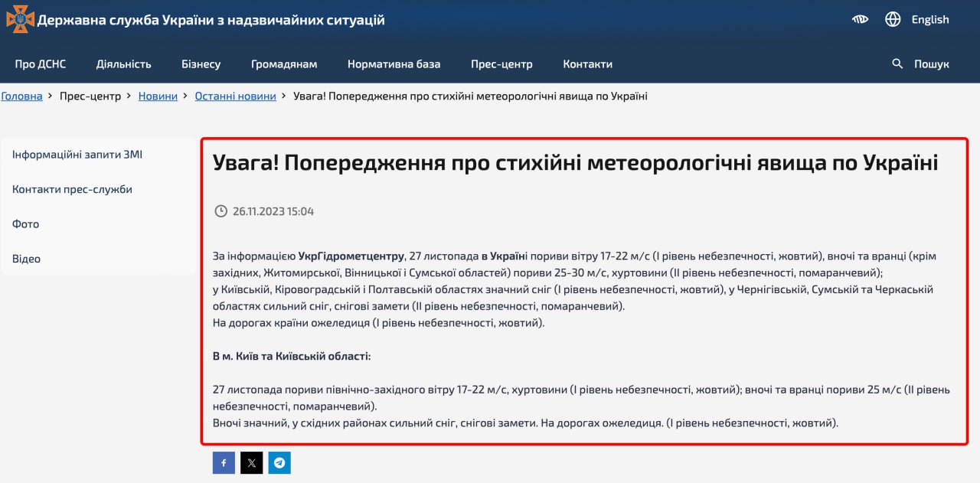
Task: Toggle the accessibility eye icon
Action: [860, 20]
